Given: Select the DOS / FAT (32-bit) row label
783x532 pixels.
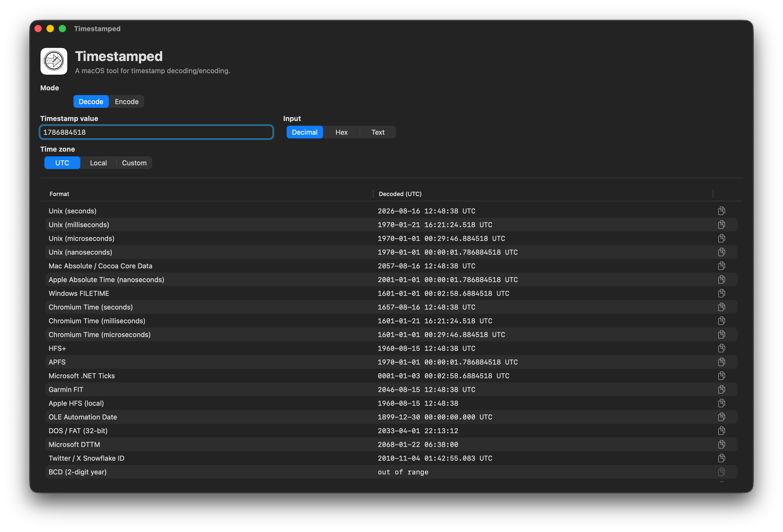Looking at the screenshot, I should coord(78,431).
